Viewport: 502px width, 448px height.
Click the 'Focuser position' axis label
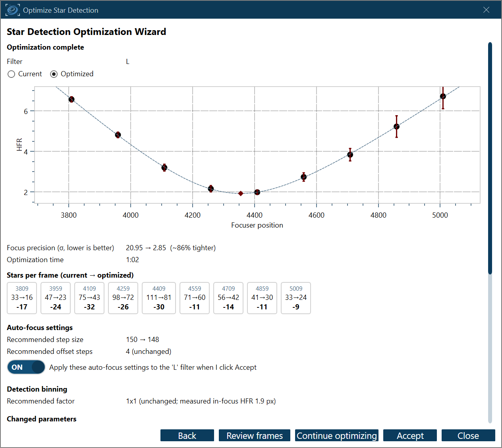(257, 225)
